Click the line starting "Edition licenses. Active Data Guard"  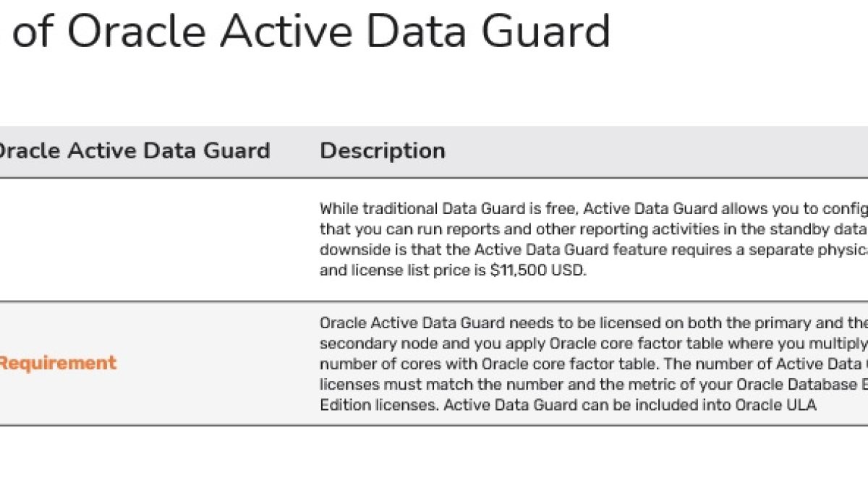568,405
